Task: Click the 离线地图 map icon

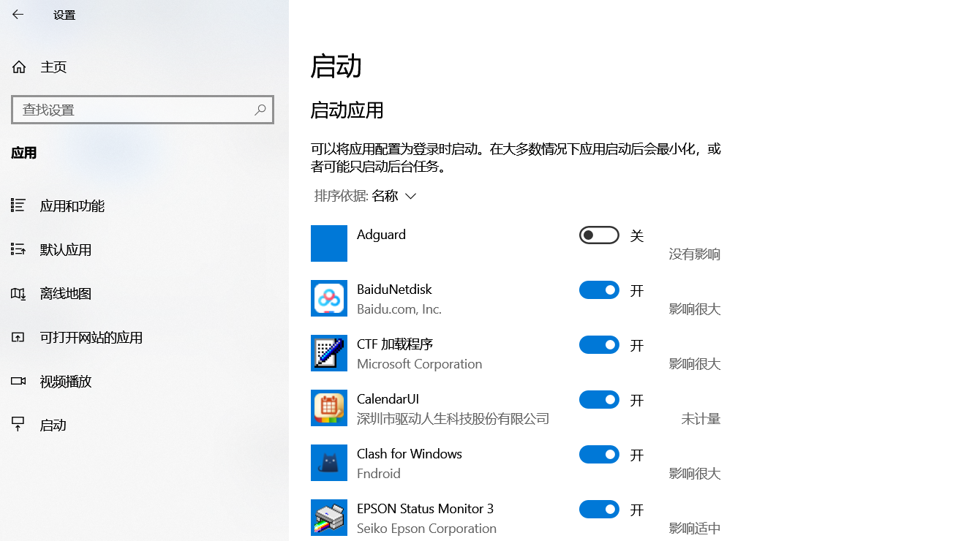Action: tap(18, 293)
